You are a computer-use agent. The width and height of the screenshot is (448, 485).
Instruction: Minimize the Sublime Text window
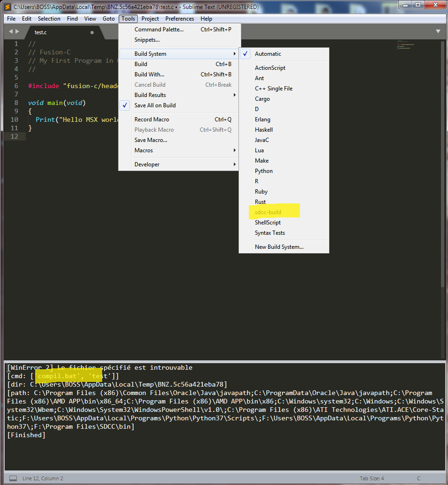click(x=406, y=5)
